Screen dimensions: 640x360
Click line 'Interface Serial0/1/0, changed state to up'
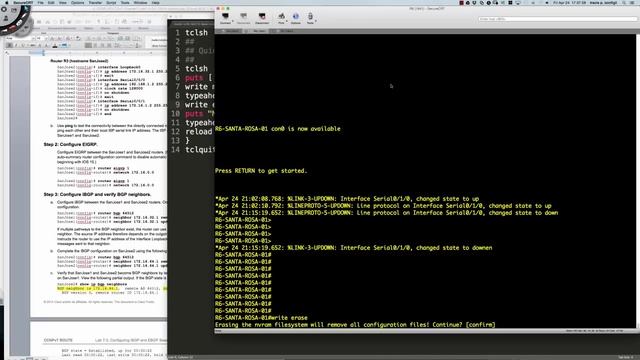(x=347, y=199)
